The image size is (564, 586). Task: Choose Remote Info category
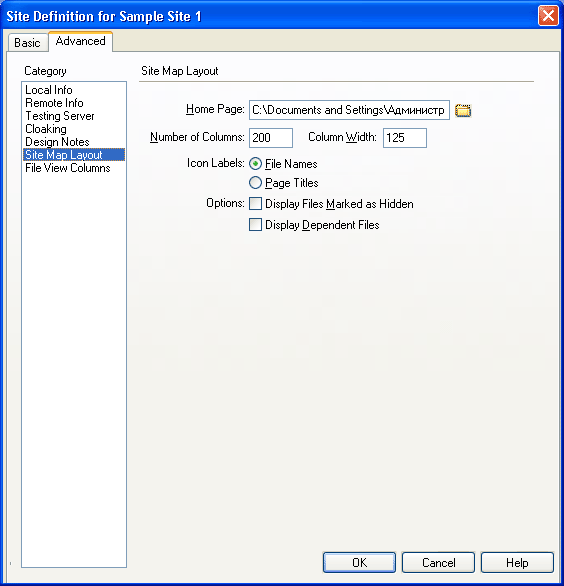[54, 103]
